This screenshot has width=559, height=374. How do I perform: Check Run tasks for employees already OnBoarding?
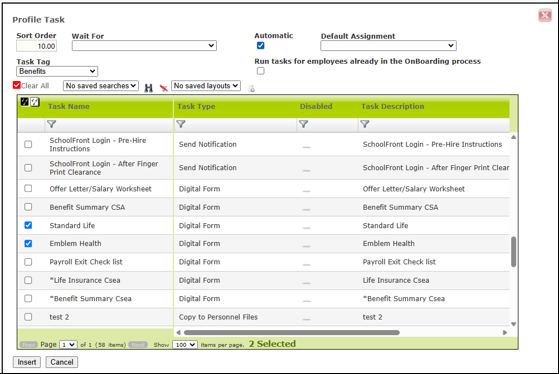pos(261,71)
